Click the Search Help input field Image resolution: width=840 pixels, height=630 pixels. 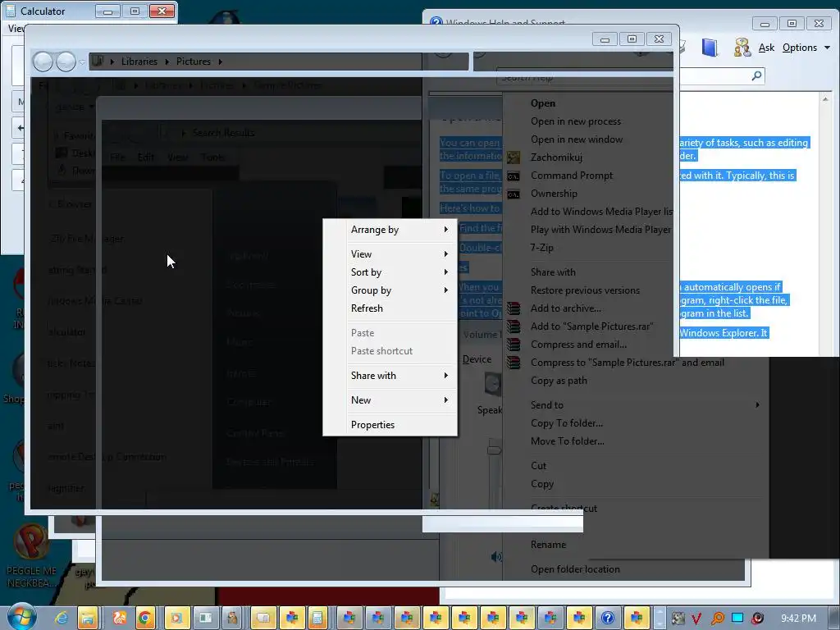630,76
